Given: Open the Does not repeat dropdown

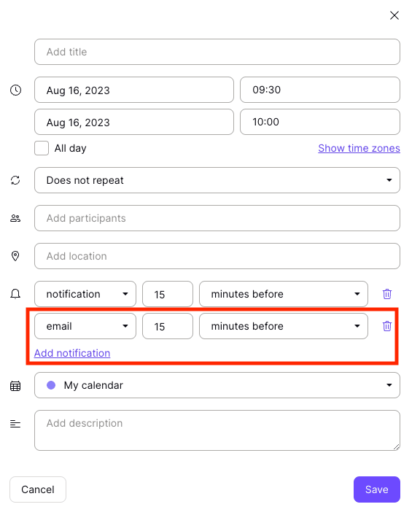Looking at the screenshot, I should pos(217,180).
